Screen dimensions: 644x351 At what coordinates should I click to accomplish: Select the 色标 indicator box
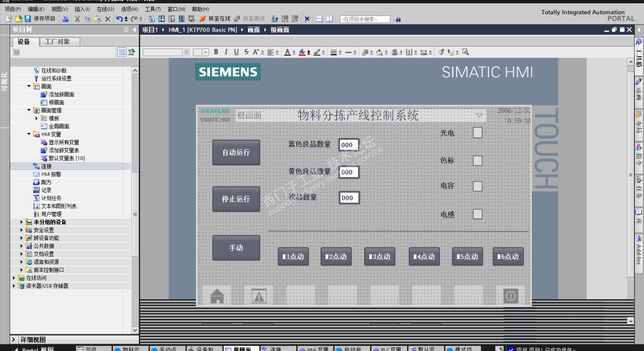[x=477, y=161]
